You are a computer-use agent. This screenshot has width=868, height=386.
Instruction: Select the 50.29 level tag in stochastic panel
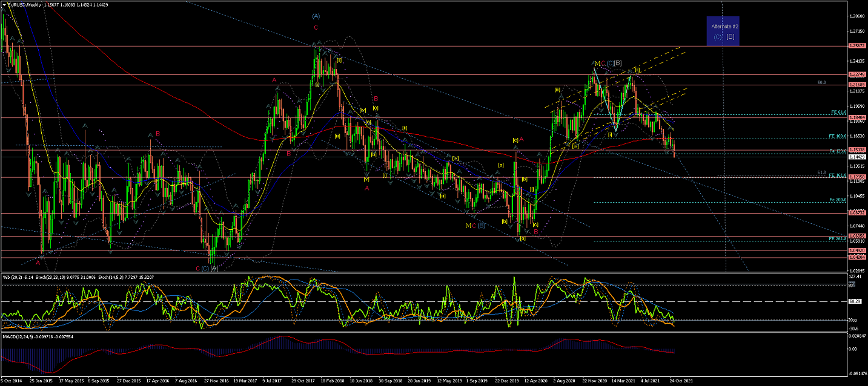[855, 301]
